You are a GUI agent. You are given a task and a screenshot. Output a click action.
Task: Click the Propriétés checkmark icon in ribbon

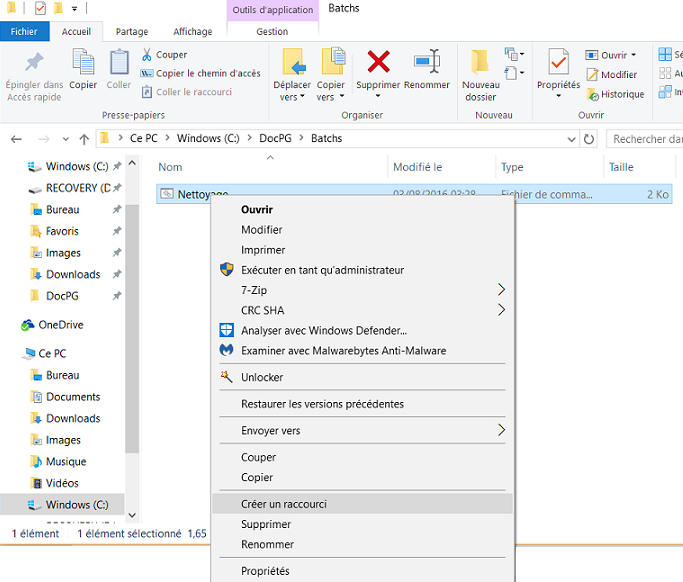(x=558, y=62)
